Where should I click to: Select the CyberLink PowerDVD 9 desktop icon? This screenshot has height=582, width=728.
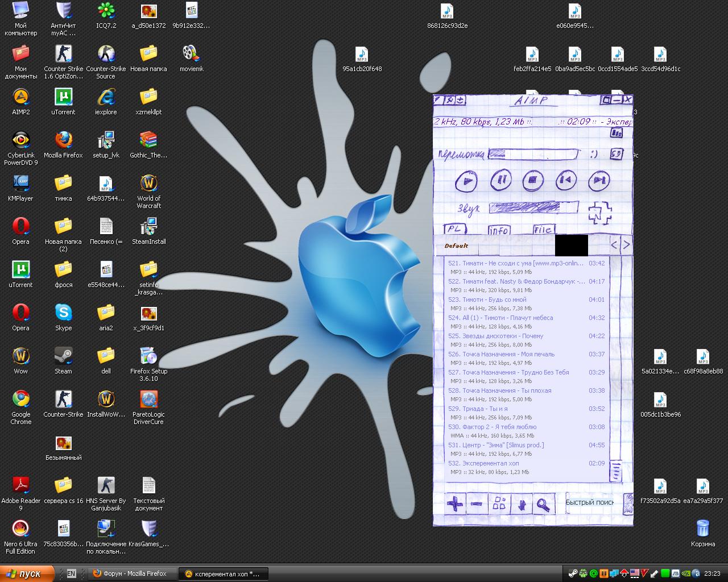point(20,148)
